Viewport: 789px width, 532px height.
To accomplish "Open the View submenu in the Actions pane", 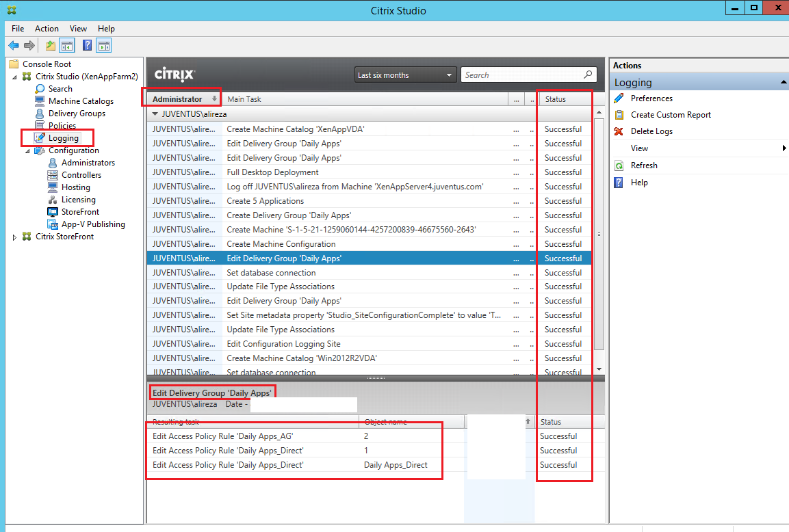I will [639, 148].
